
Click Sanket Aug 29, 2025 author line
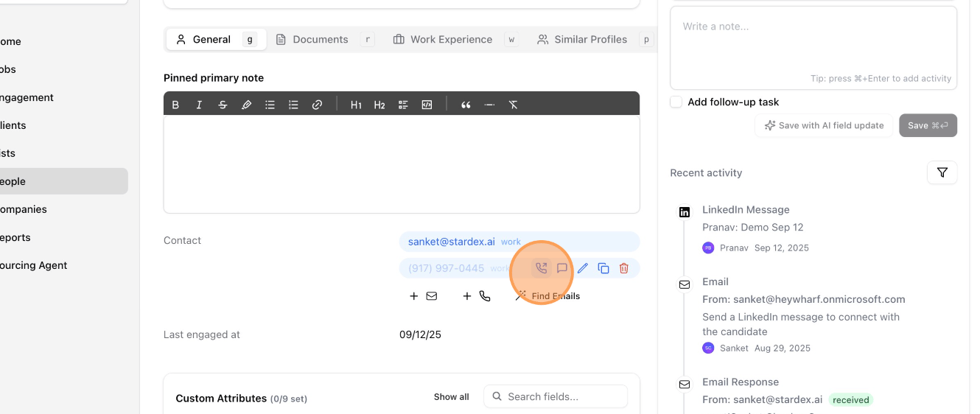click(756, 348)
